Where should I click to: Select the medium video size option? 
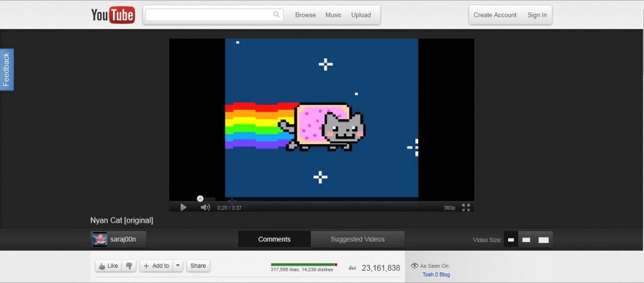click(x=526, y=240)
